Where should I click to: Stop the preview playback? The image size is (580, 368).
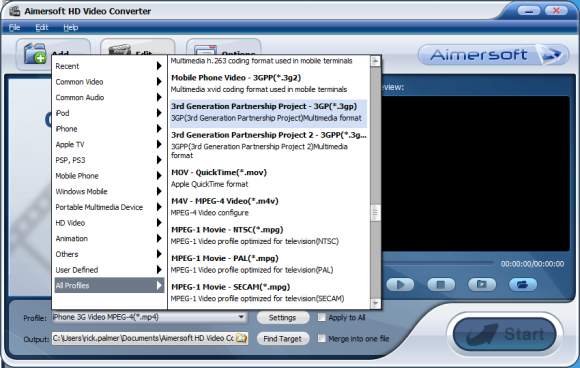(441, 284)
